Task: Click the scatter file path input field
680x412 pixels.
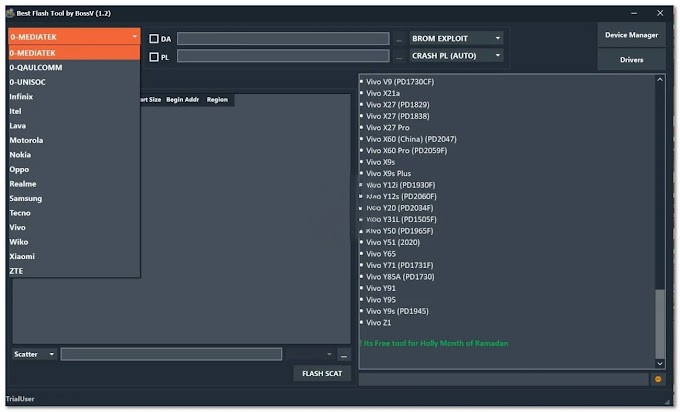Action: 171,355
